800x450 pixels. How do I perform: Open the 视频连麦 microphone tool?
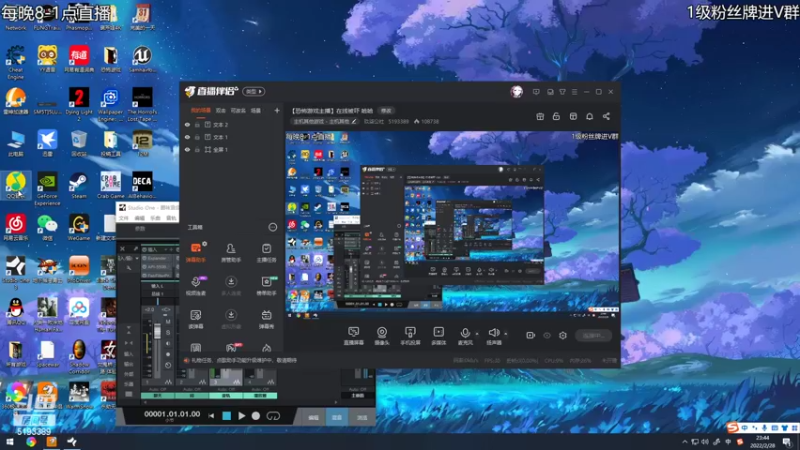(195, 285)
